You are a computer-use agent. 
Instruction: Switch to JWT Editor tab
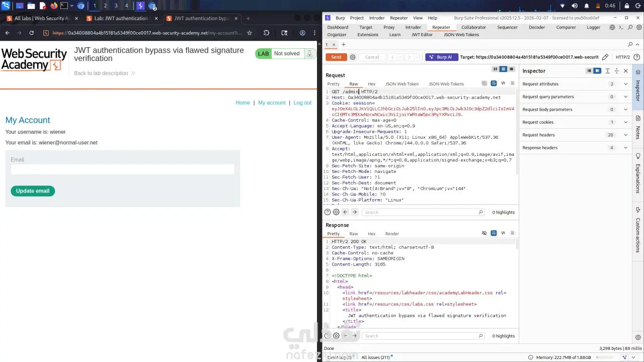tap(422, 35)
